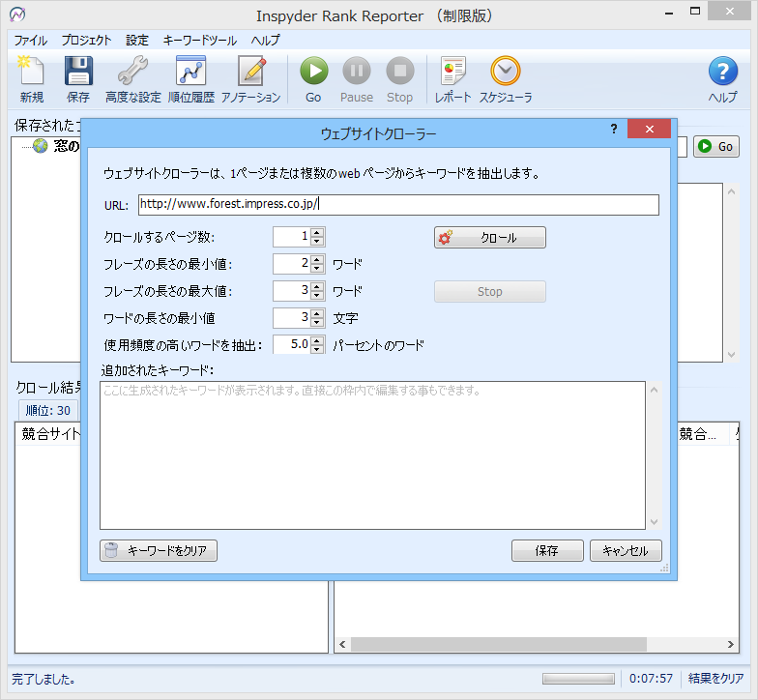Increase クロールするページ数 with up arrow
The height and width of the screenshot is (700, 758).
317,232
